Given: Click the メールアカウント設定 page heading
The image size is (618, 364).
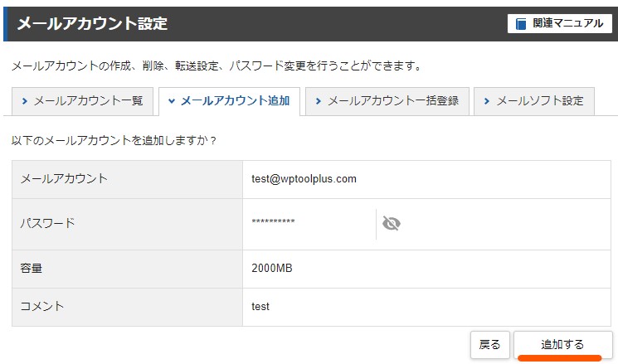Looking at the screenshot, I should [93, 24].
